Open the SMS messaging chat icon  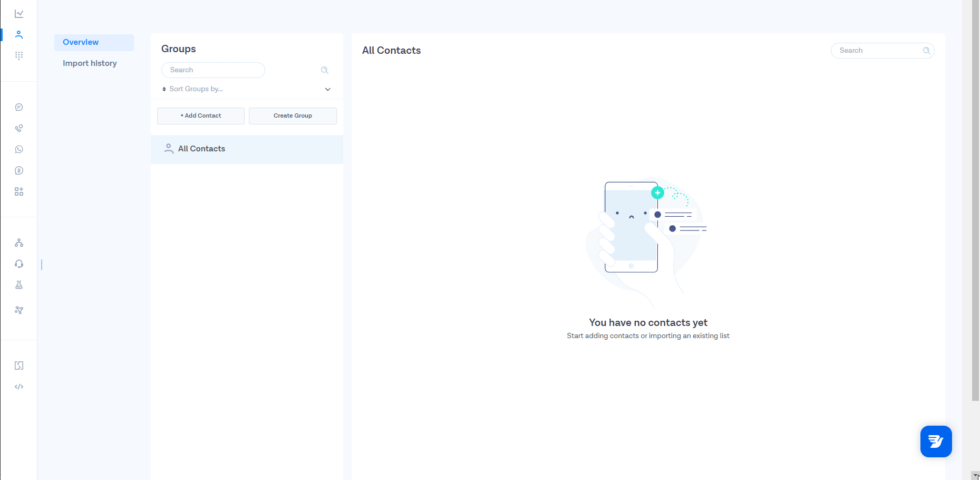(x=19, y=107)
